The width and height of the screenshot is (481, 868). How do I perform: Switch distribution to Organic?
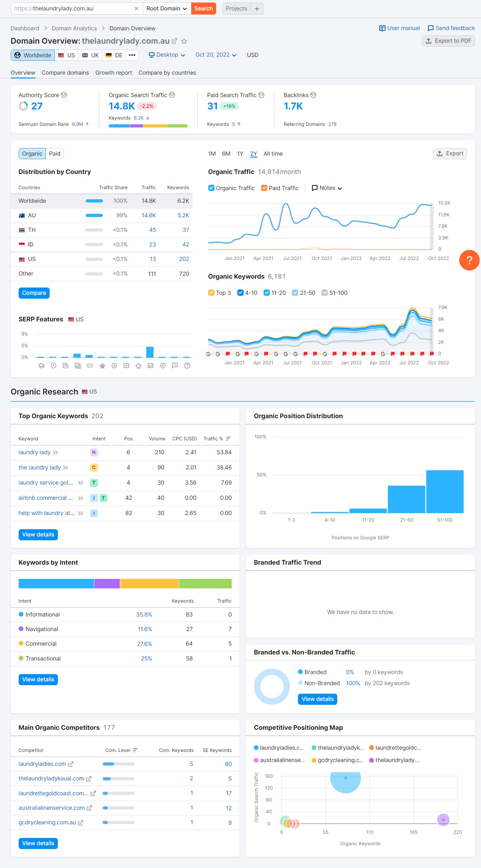coord(32,154)
